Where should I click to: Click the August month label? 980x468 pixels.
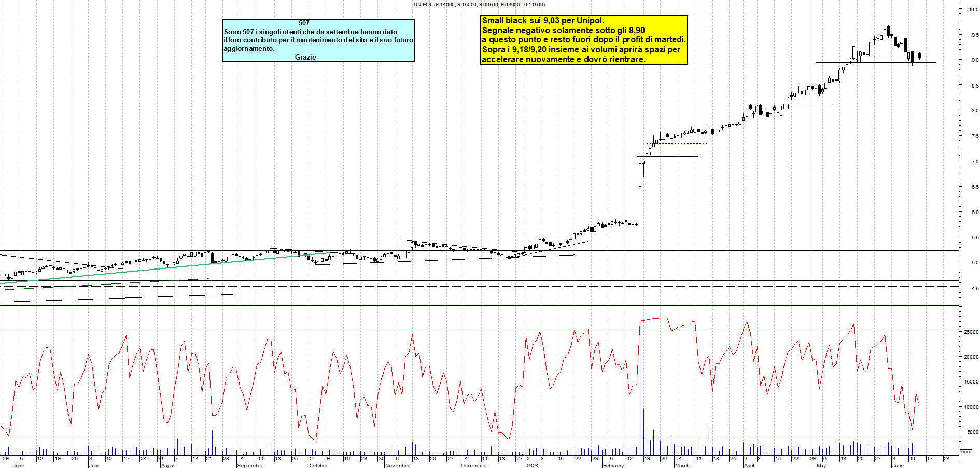click(x=170, y=465)
